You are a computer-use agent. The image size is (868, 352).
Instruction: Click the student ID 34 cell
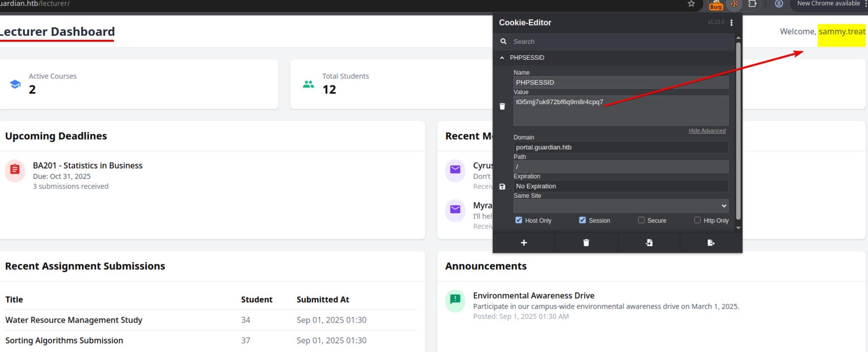coord(246,320)
